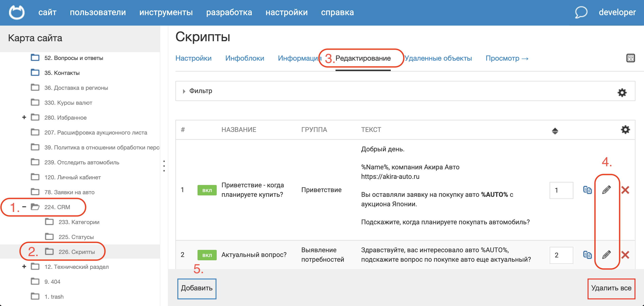This screenshot has height=306, width=644.
Task: Click folder icon of 1. trash
Action: [x=35, y=296]
